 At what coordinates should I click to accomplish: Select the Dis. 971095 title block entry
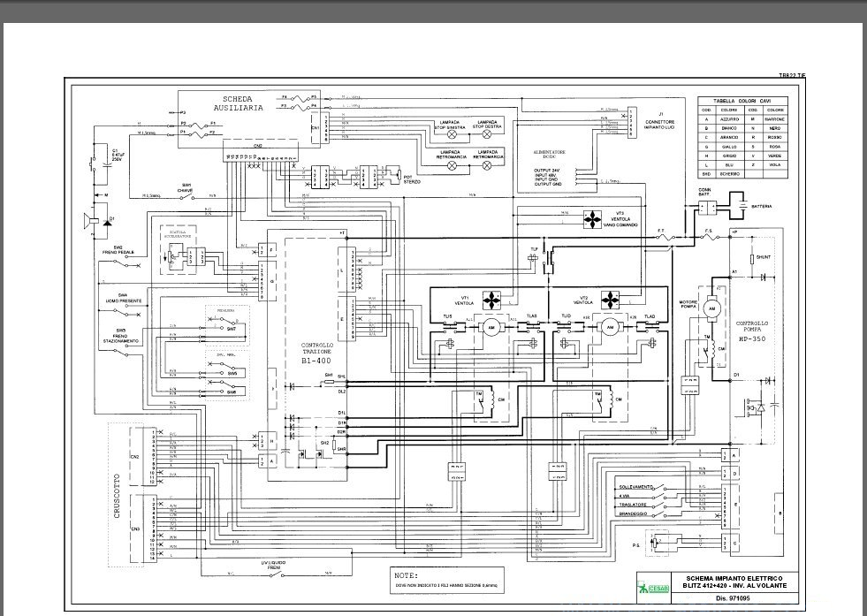[x=732, y=597]
